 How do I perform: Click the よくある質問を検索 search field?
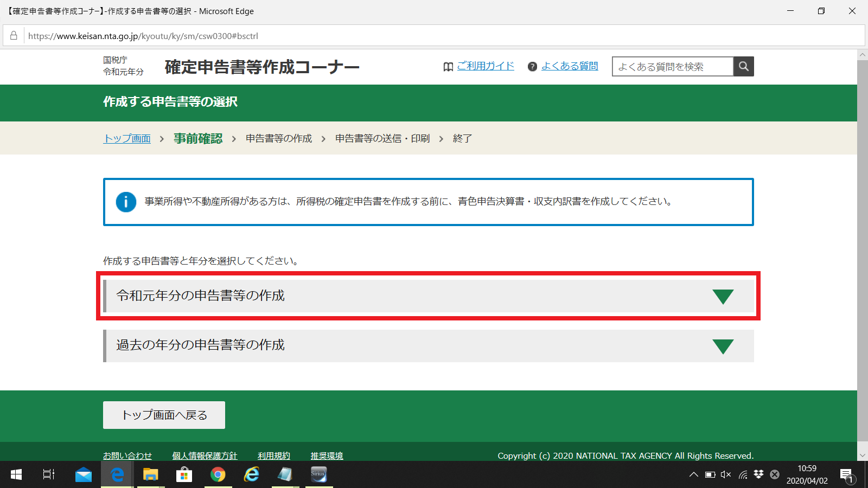click(673, 66)
